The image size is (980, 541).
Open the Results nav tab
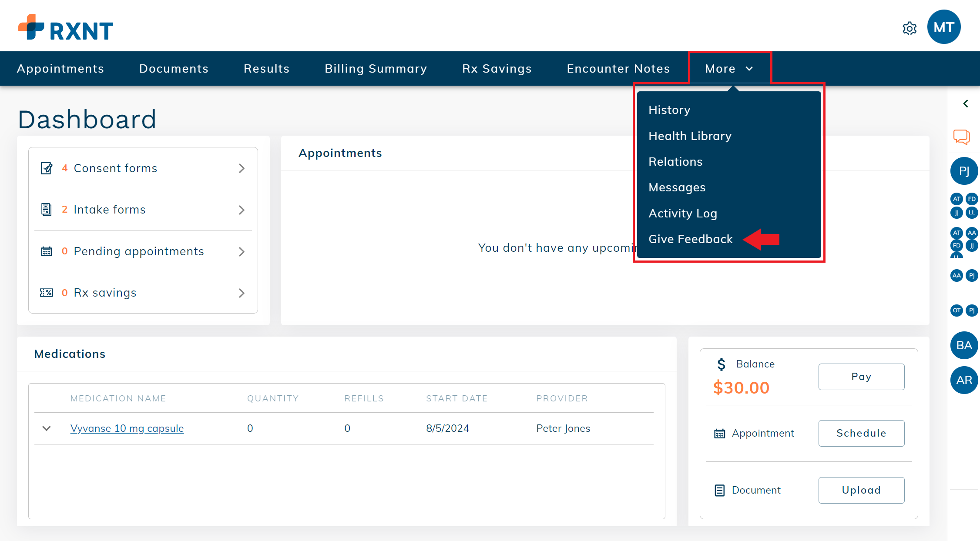point(267,68)
